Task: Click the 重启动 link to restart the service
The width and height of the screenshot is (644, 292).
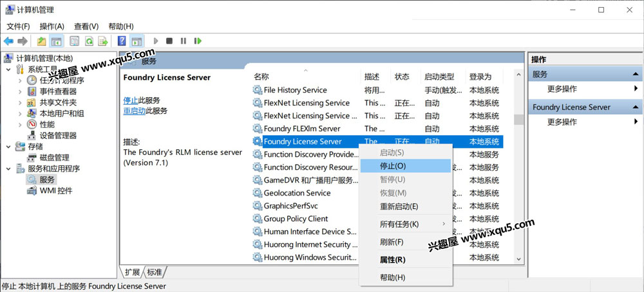Action: 135,111
